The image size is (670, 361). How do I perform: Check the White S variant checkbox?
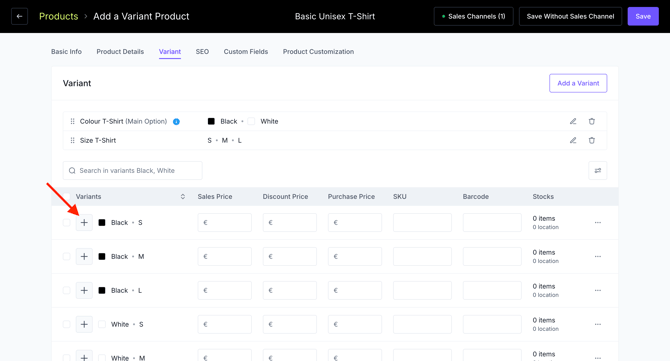pyautogui.click(x=66, y=324)
